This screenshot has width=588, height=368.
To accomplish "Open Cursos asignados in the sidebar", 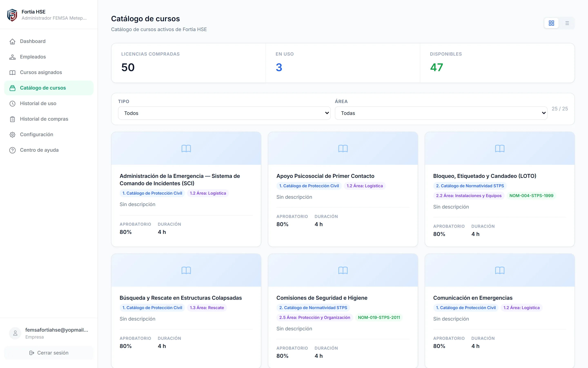I will pos(49,73).
